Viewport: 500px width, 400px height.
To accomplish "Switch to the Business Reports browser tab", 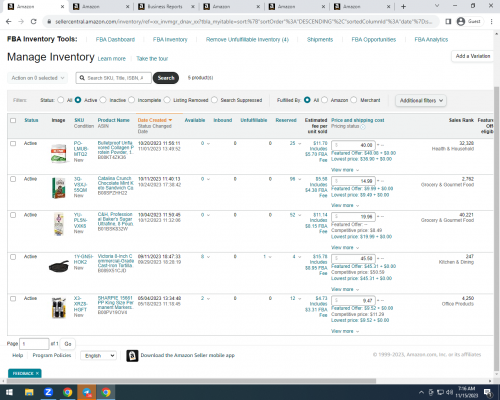I will pos(165,6).
